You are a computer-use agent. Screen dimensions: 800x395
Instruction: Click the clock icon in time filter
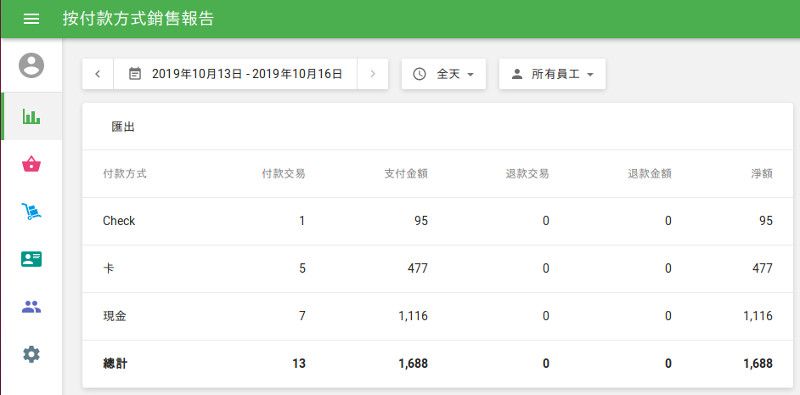point(419,74)
